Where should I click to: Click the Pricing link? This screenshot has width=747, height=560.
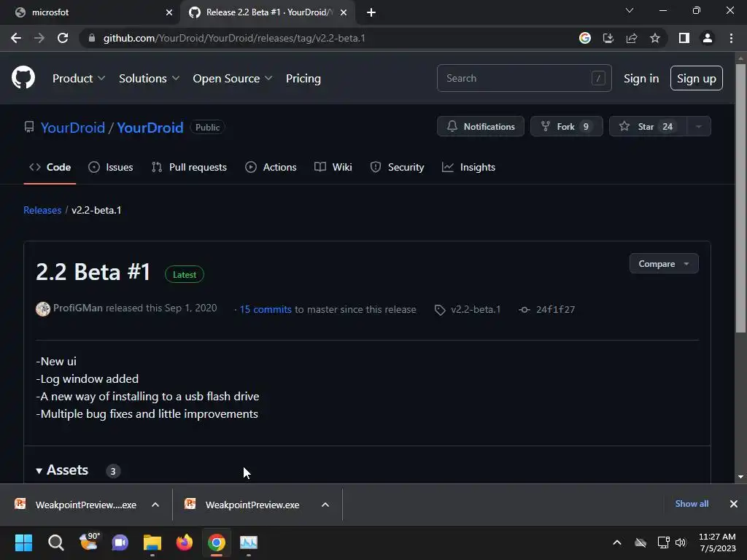[303, 78]
